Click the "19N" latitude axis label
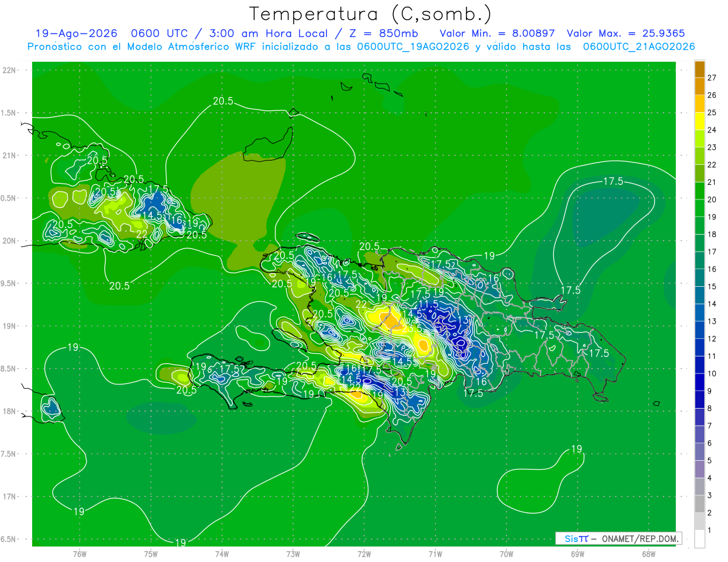This screenshot has height=562, width=728. pyautogui.click(x=9, y=326)
